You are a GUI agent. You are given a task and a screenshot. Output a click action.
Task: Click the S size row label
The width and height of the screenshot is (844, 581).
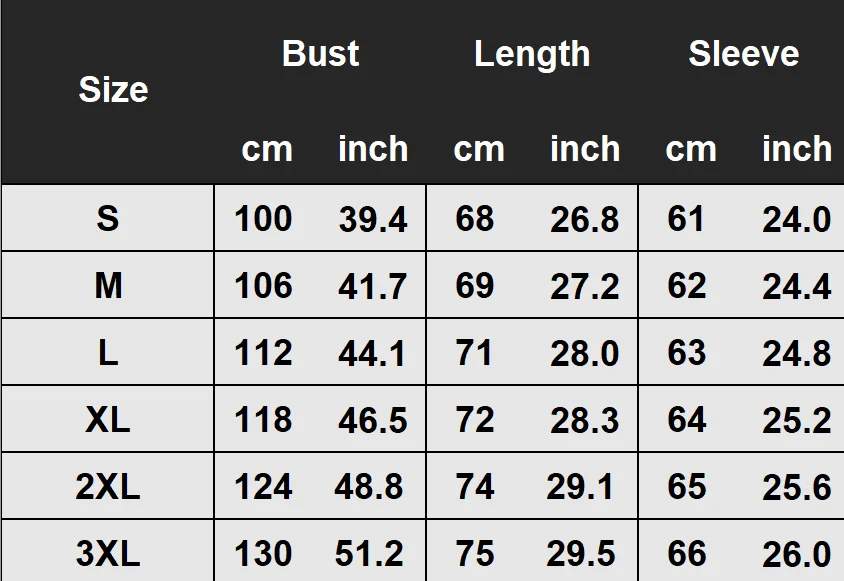[108, 219]
